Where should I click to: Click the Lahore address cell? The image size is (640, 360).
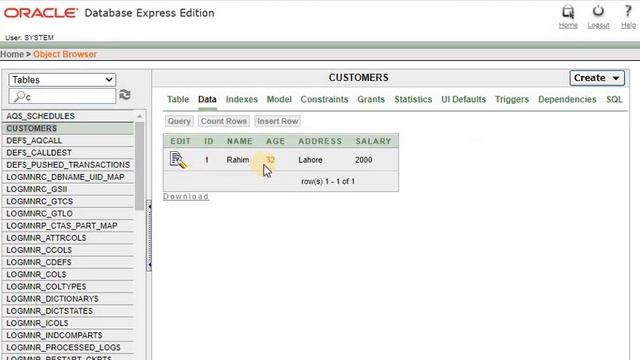310,160
